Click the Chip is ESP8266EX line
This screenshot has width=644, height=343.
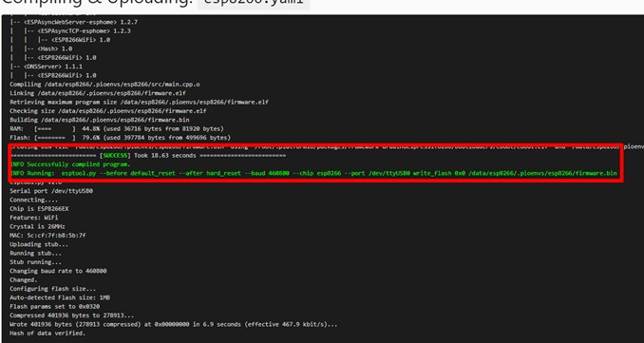(x=40, y=209)
